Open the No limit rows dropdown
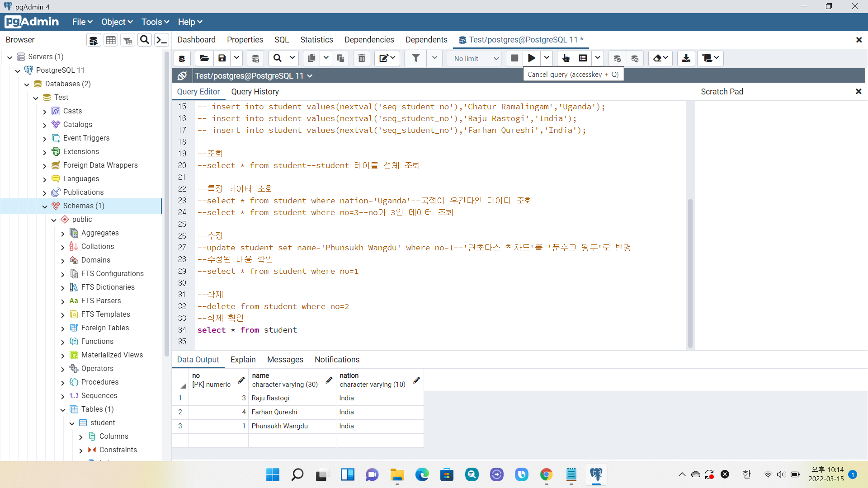Image resolution: width=868 pixels, height=488 pixels. click(475, 58)
